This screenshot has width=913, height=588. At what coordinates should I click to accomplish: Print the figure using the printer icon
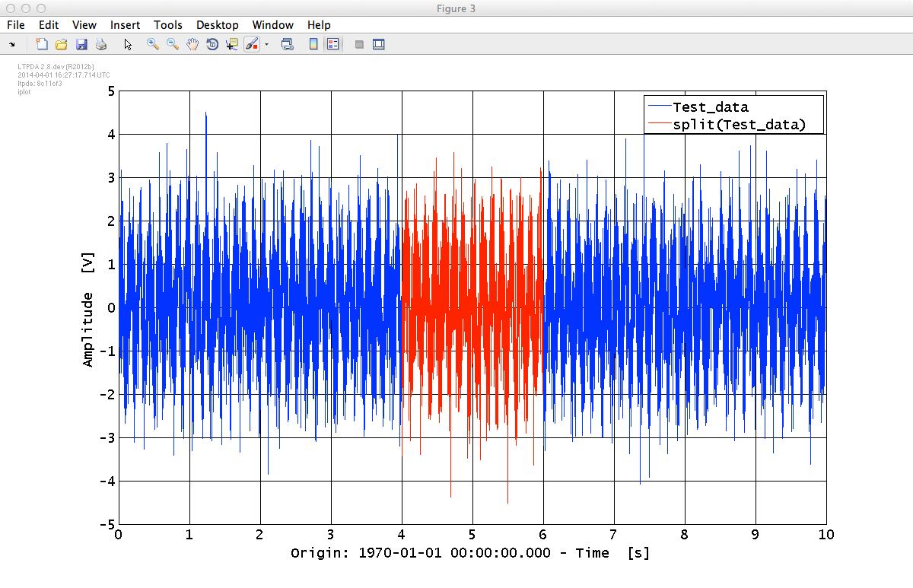(x=101, y=44)
